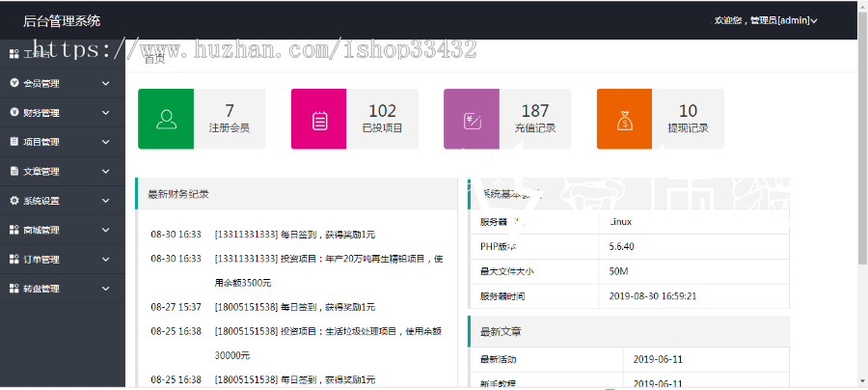Screen dimensions: 868x390
Task: Click the 服务器时间 label cell
Action: pyautogui.click(x=534, y=295)
